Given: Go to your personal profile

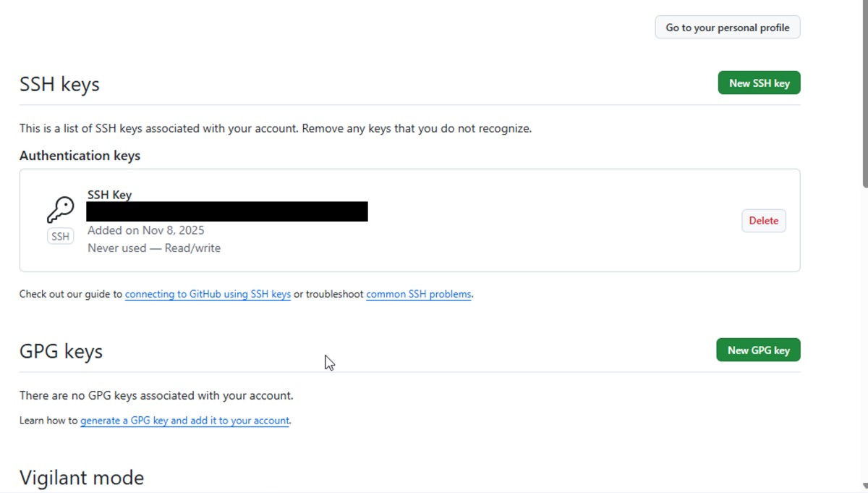Looking at the screenshot, I should (x=727, y=28).
